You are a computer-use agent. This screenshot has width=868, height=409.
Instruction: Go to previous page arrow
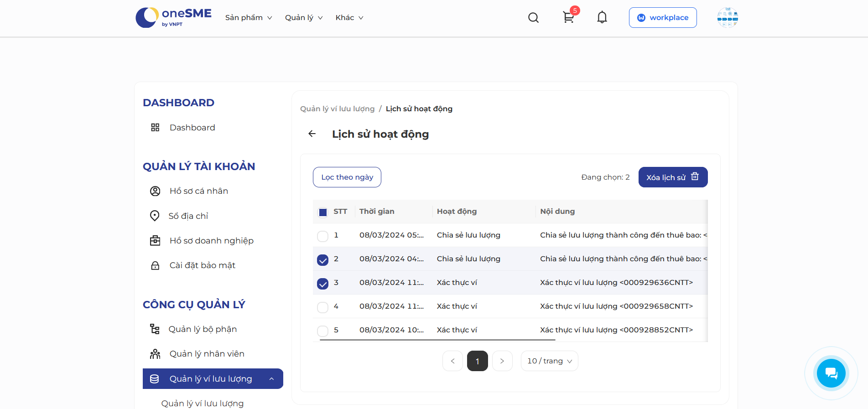click(452, 361)
